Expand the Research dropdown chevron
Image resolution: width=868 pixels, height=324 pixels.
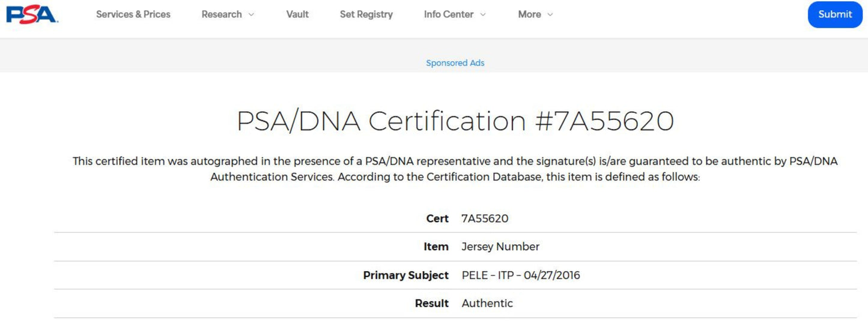[251, 14]
